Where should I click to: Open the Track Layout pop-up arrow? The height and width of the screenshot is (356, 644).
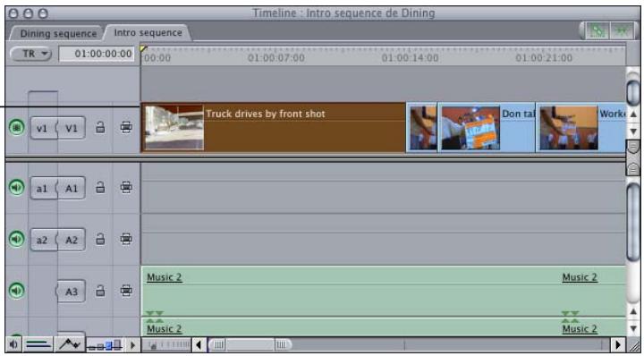pos(132,344)
